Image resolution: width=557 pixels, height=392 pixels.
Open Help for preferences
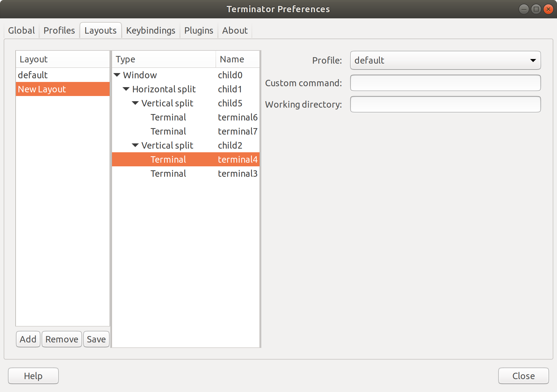tap(33, 376)
